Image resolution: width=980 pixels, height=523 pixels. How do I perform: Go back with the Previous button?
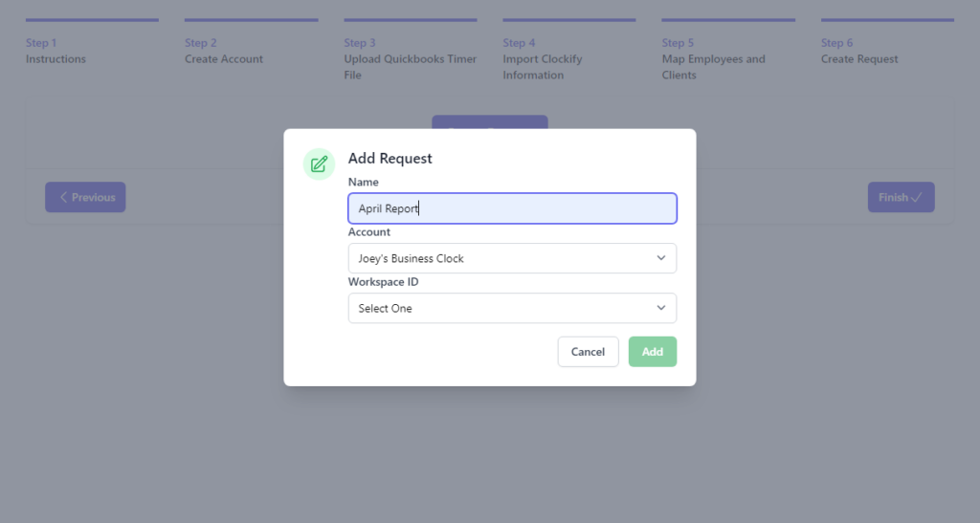pyautogui.click(x=85, y=197)
